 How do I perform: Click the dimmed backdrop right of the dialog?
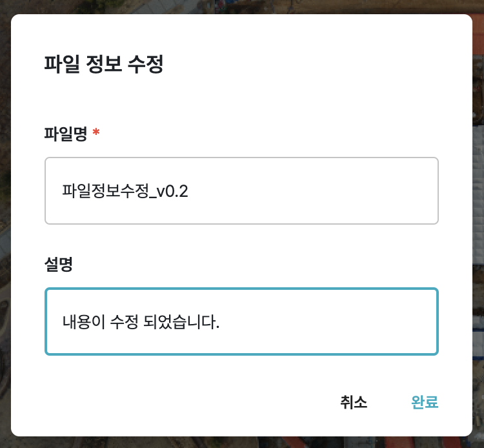[x=478, y=226]
